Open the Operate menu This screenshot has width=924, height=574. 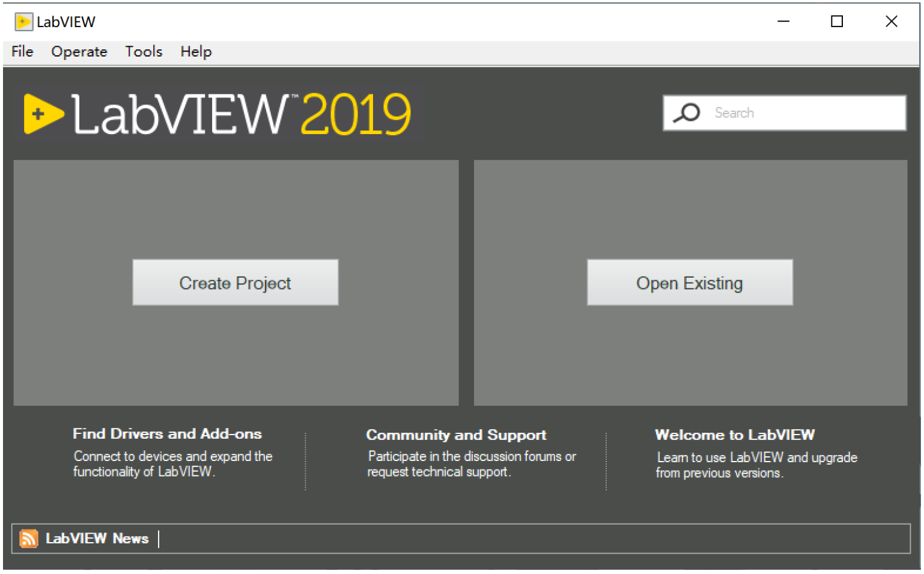point(79,52)
